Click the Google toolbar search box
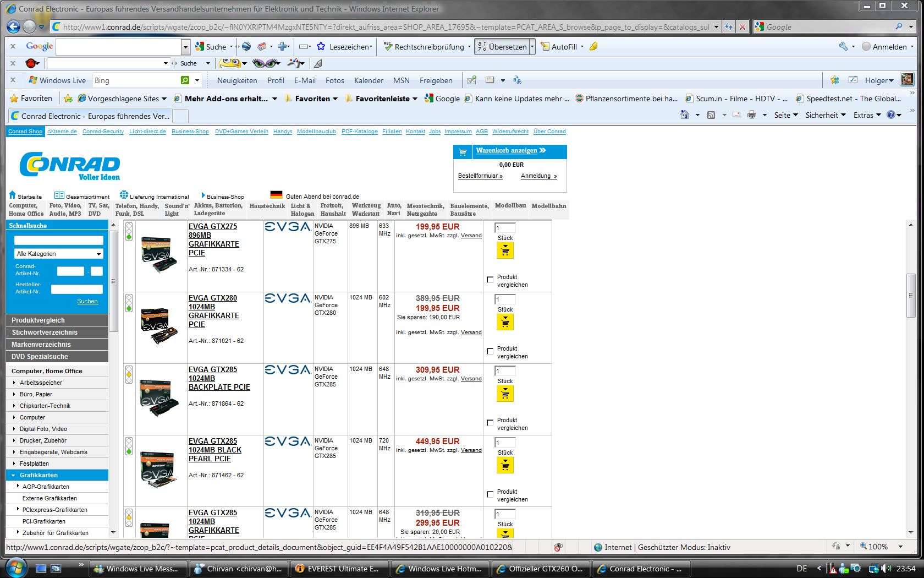Image resolution: width=924 pixels, height=578 pixels. (x=119, y=47)
